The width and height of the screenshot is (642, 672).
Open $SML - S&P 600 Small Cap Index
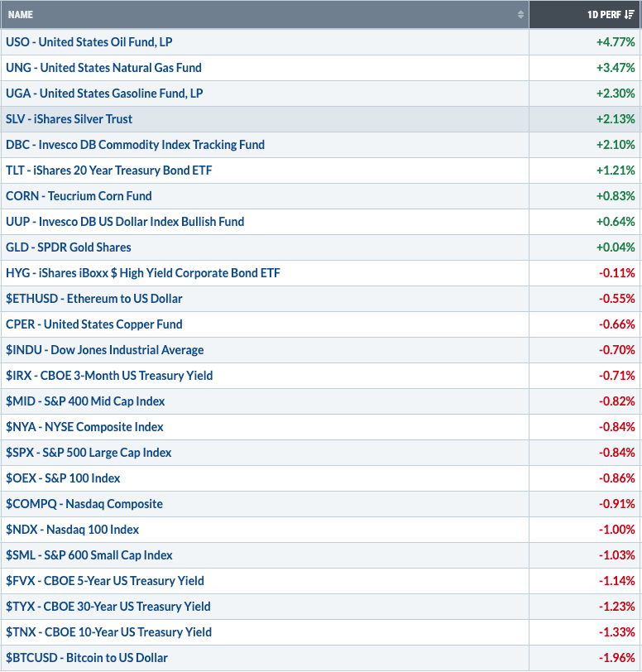(x=89, y=555)
